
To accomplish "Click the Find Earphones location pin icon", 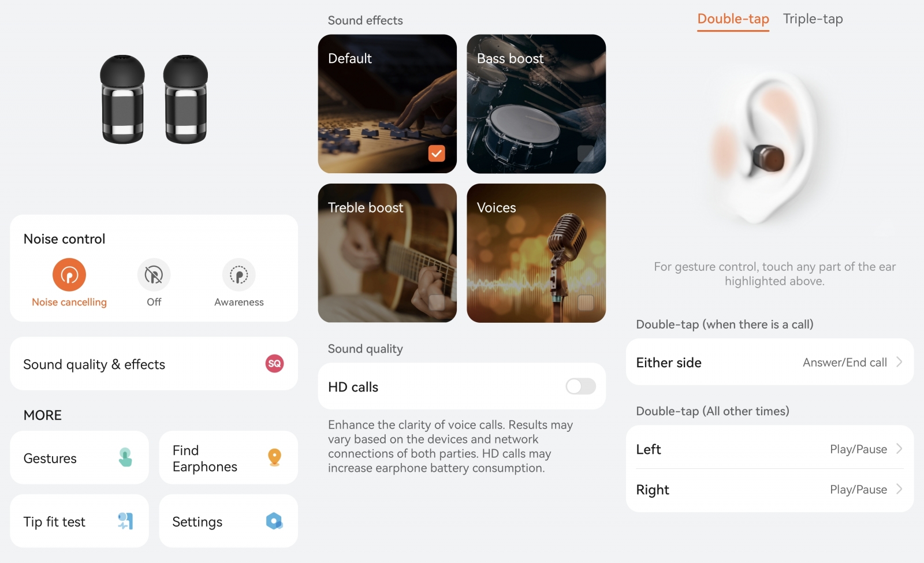I will 275,457.
